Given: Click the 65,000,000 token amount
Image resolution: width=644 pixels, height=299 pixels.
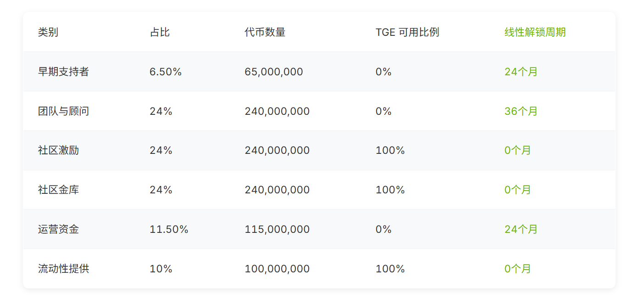Looking at the screenshot, I should 274,72.
